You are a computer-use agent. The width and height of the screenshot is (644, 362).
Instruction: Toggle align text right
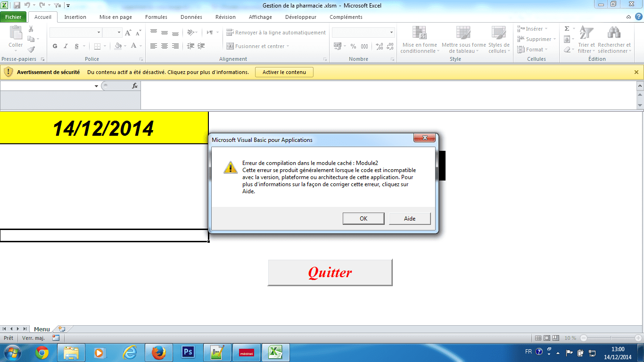pos(175,46)
